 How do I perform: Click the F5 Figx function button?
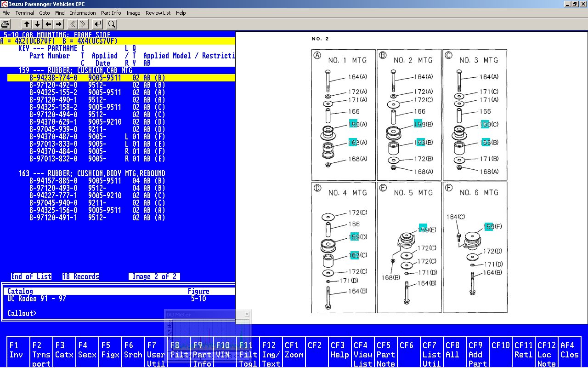point(110,352)
